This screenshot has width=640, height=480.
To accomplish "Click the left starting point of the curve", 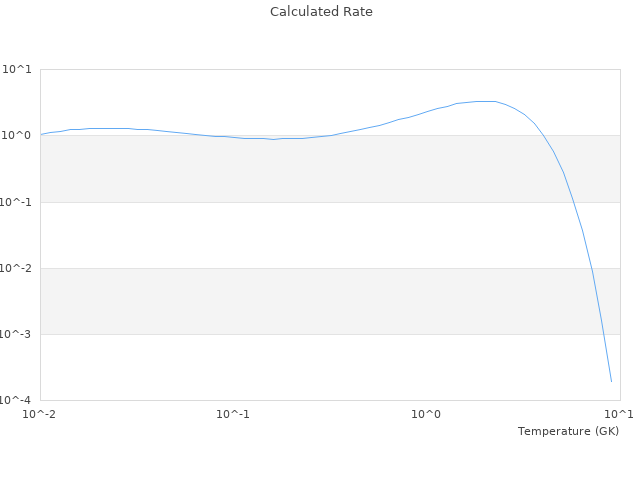I will coord(41,134).
